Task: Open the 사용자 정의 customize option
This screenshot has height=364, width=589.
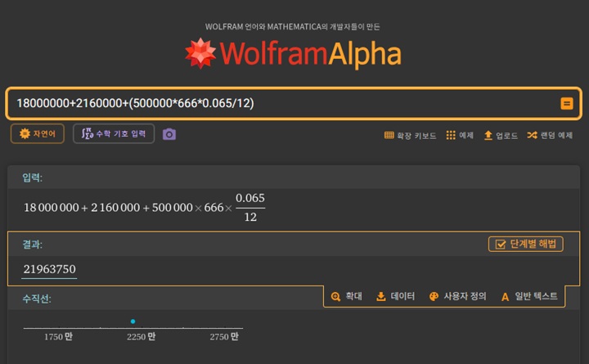Action: point(457,296)
